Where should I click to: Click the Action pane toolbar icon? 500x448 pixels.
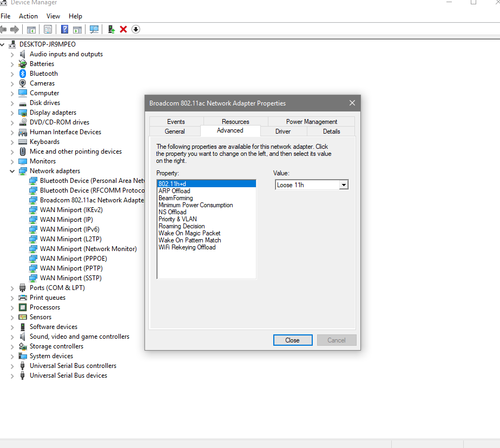tap(77, 30)
